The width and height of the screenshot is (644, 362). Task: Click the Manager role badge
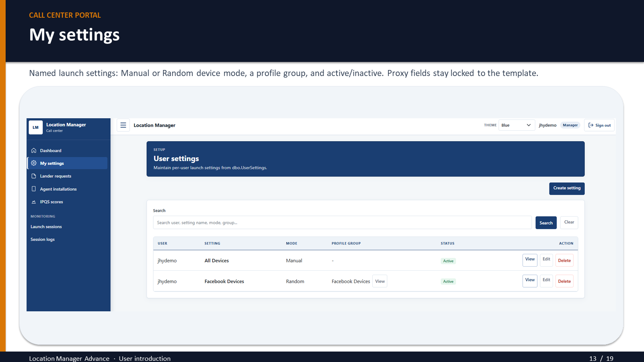[x=570, y=125]
